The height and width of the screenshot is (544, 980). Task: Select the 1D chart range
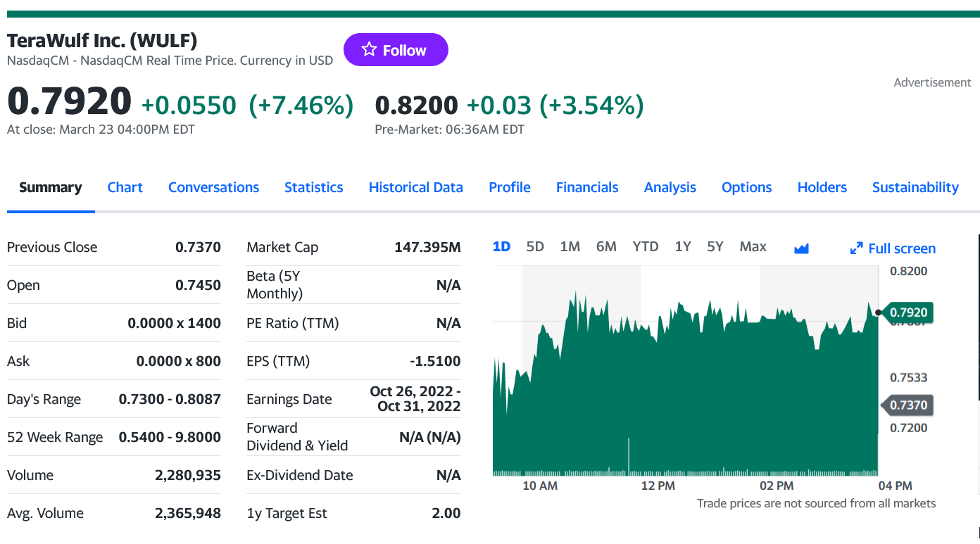501,246
